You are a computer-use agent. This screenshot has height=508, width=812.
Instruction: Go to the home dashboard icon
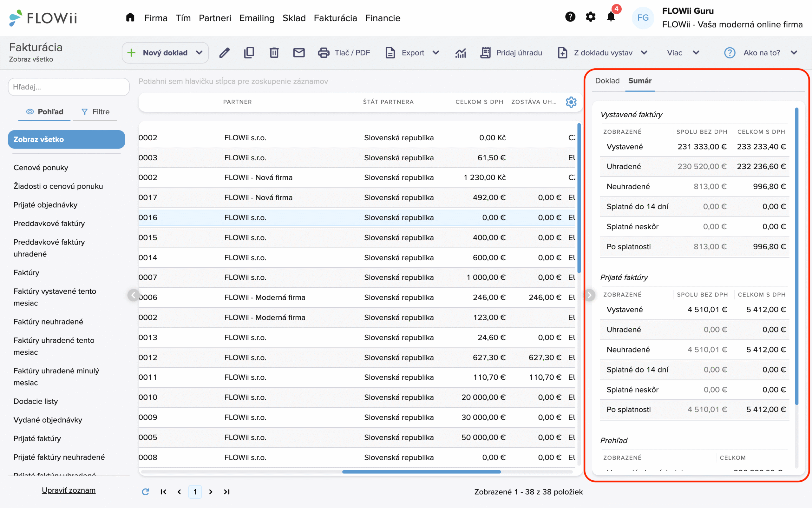(x=130, y=17)
